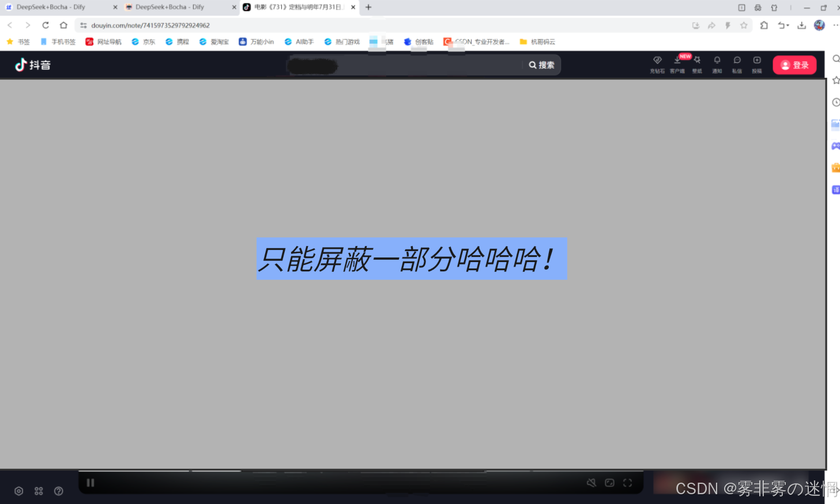Open a new browser tab
The height and width of the screenshot is (504, 840).
click(x=368, y=7)
